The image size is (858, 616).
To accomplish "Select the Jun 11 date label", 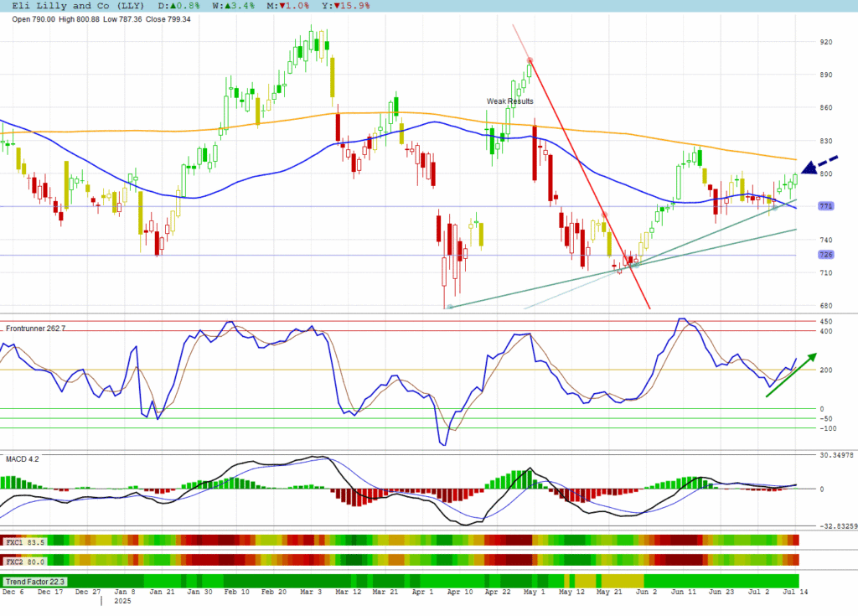I will click(x=684, y=592).
